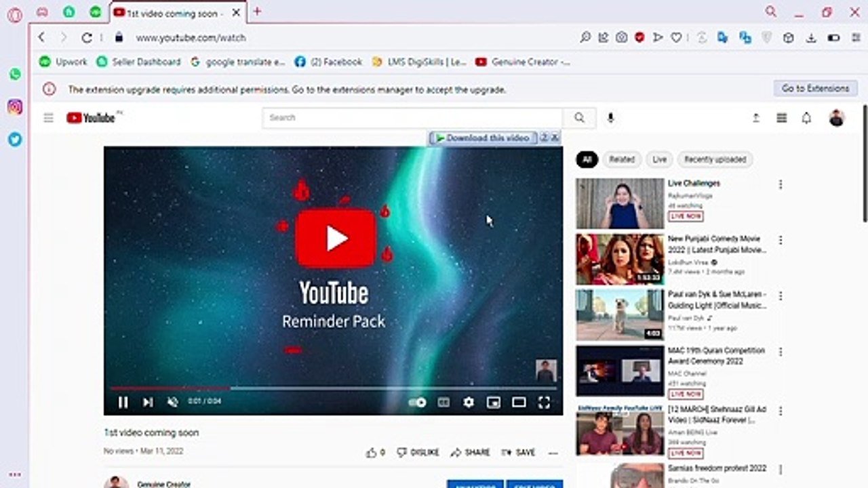Open options menu for Paul van Dyk video

tap(781, 296)
